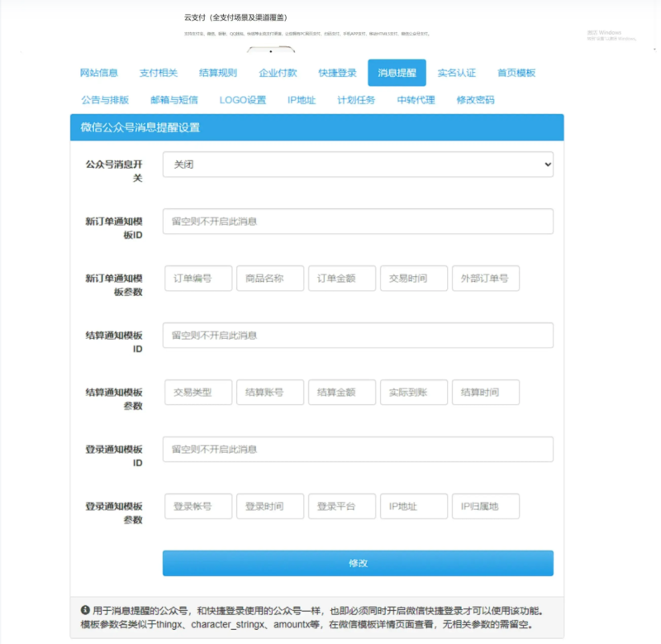Click the 登录通知模板ID input field
The height and width of the screenshot is (644, 661).
360,449
